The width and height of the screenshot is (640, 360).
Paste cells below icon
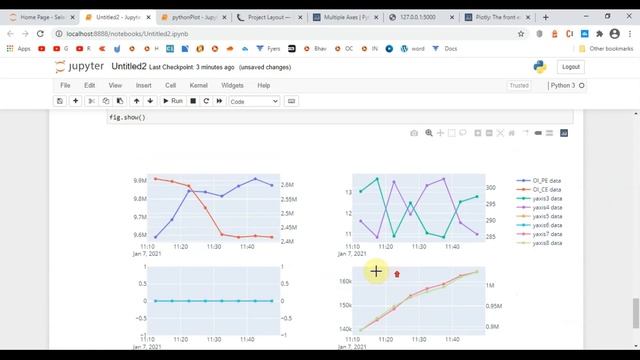(x=120, y=101)
